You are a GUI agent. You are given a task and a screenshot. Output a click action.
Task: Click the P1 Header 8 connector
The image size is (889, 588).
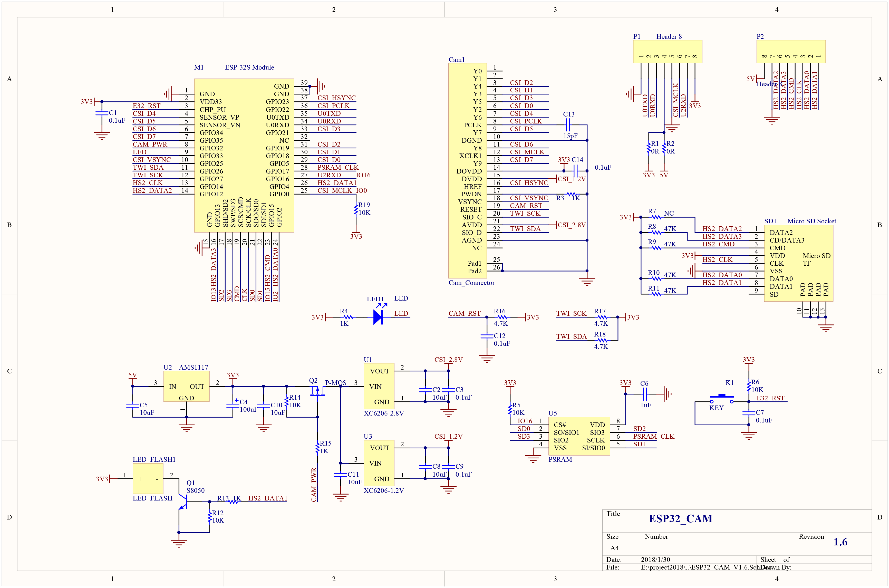click(668, 52)
